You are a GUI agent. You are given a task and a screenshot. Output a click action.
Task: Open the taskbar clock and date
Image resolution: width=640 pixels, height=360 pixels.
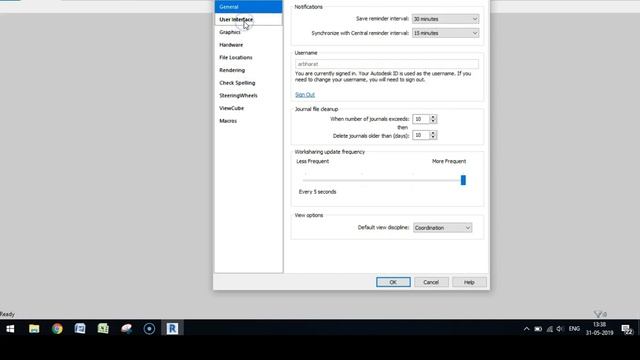599,329
